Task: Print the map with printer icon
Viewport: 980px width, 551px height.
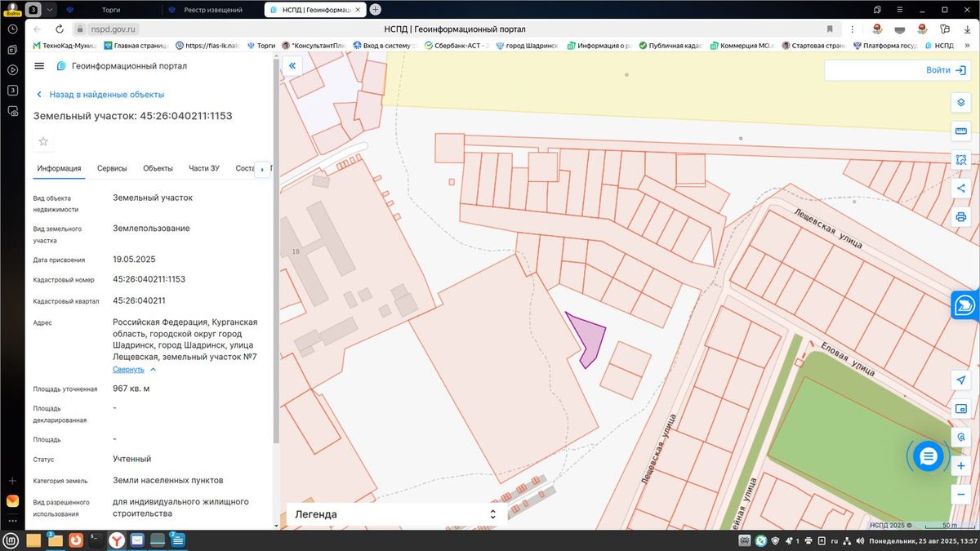Action: (x=960, y=216)
